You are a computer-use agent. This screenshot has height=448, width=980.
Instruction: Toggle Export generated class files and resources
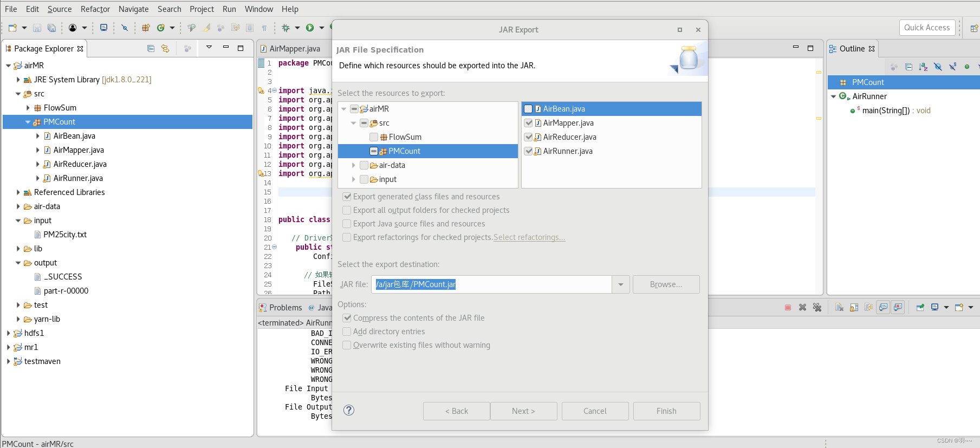click(347, 197)
